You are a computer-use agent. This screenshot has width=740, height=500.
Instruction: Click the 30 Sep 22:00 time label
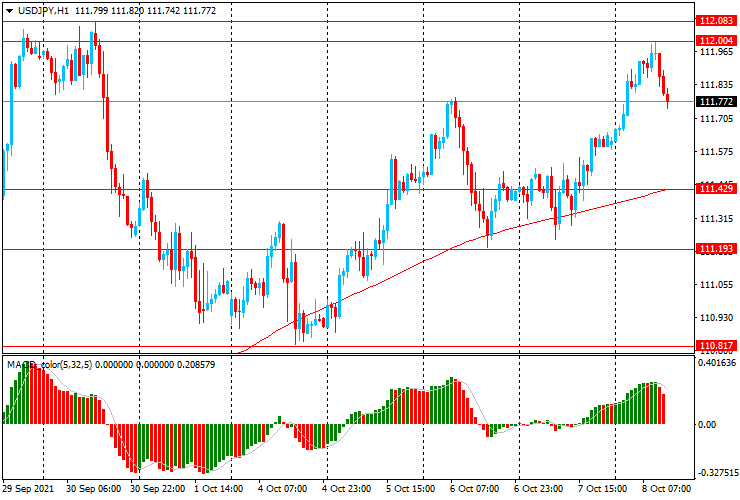pos(158,488)
